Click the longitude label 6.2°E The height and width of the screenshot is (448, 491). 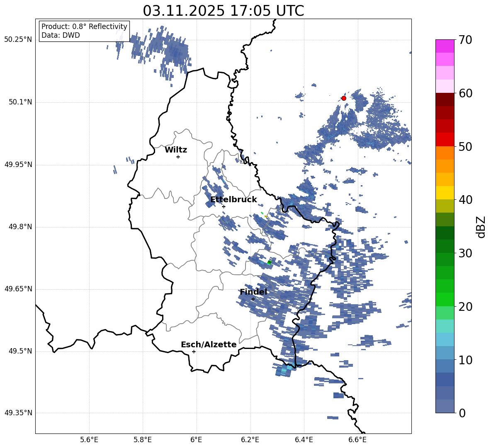tap(250, 440)
